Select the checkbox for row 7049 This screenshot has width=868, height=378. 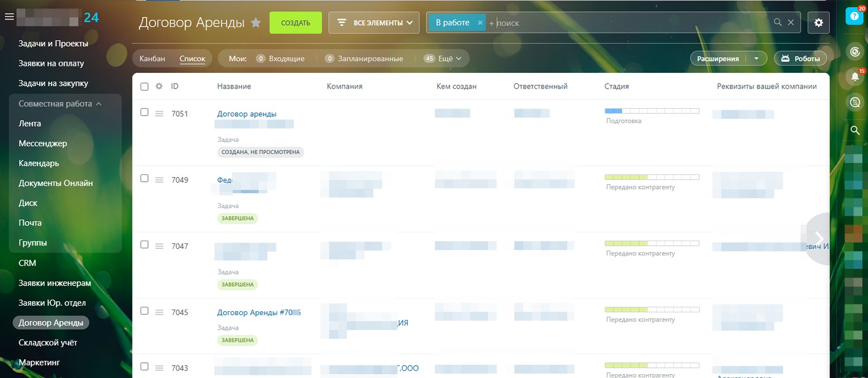pyautogui.click(x=144, y=179)
